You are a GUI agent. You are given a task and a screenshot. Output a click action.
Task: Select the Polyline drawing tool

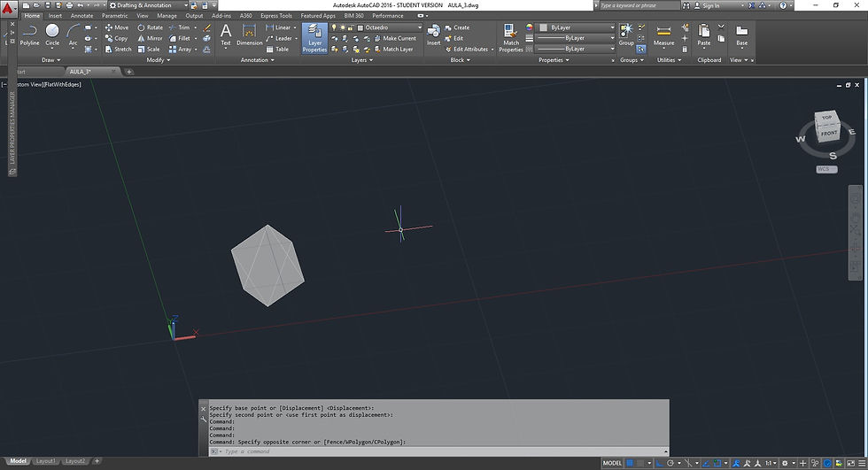pyautogui.click(x=29, y=34)
